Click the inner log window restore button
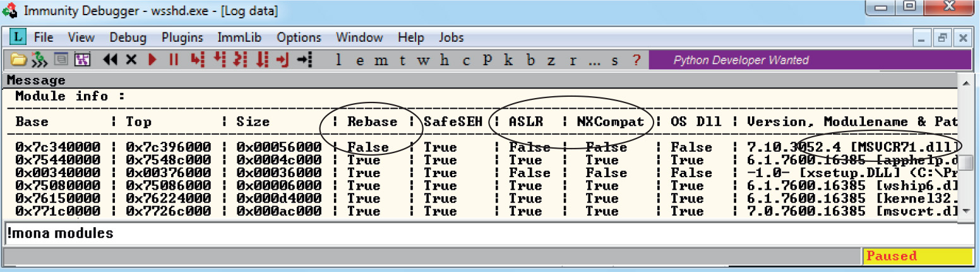This screenshot has width=980, height=272. pos(941,38)
